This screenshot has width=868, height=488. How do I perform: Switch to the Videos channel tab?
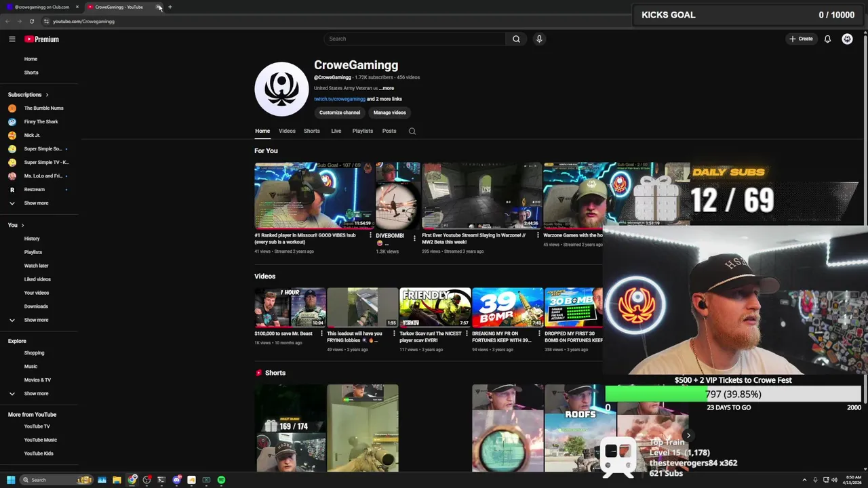[x=287, y=131]
